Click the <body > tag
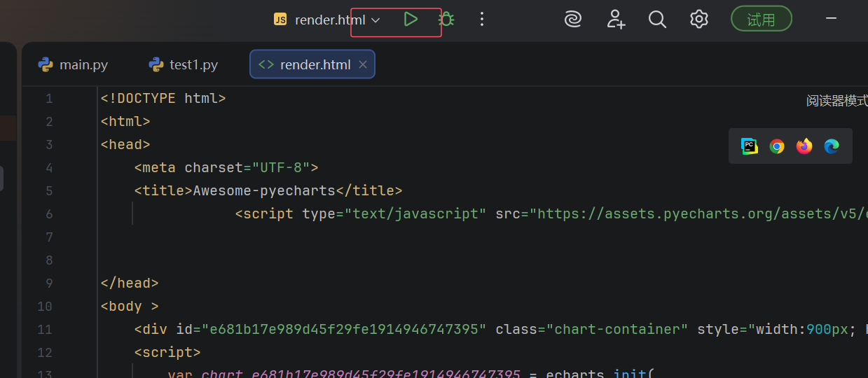 click(130, 307)
